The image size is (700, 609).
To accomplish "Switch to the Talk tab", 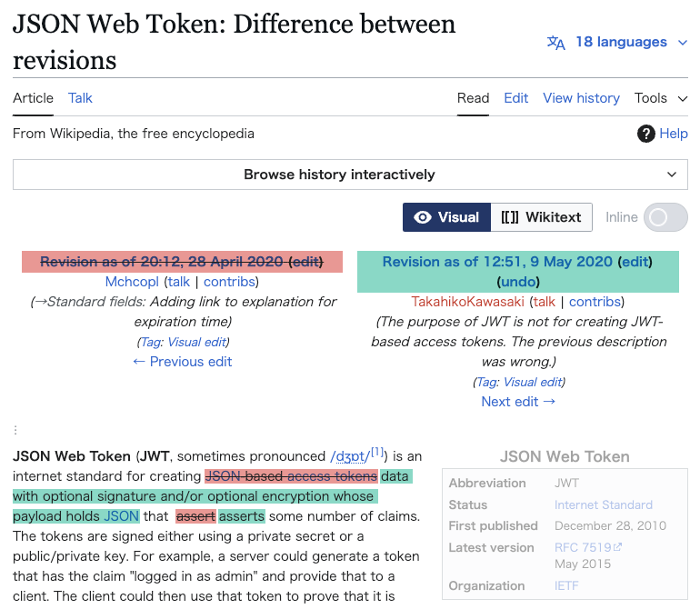I will (80, 98).
